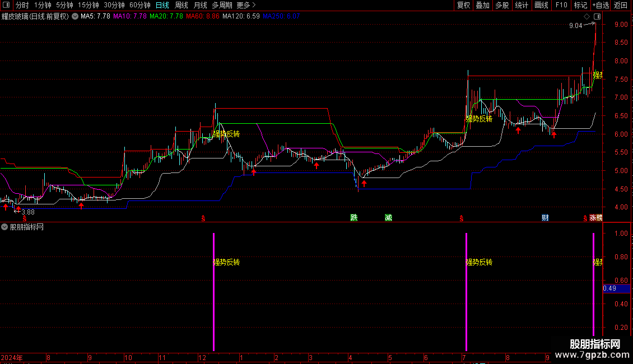Open the 复权 adjustment menu

[x=463, y=5]
